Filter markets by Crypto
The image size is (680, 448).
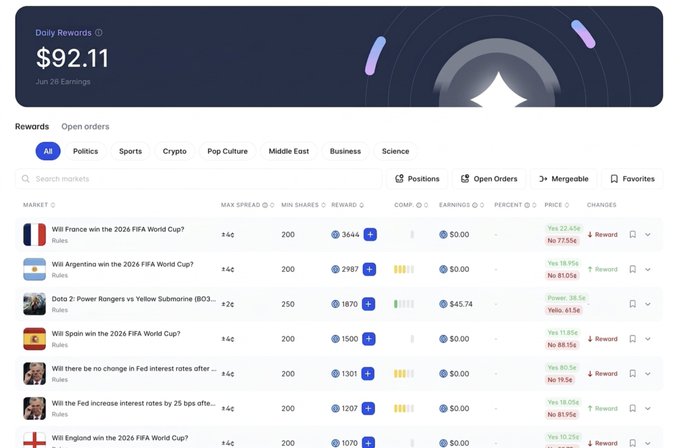[174, 151]
